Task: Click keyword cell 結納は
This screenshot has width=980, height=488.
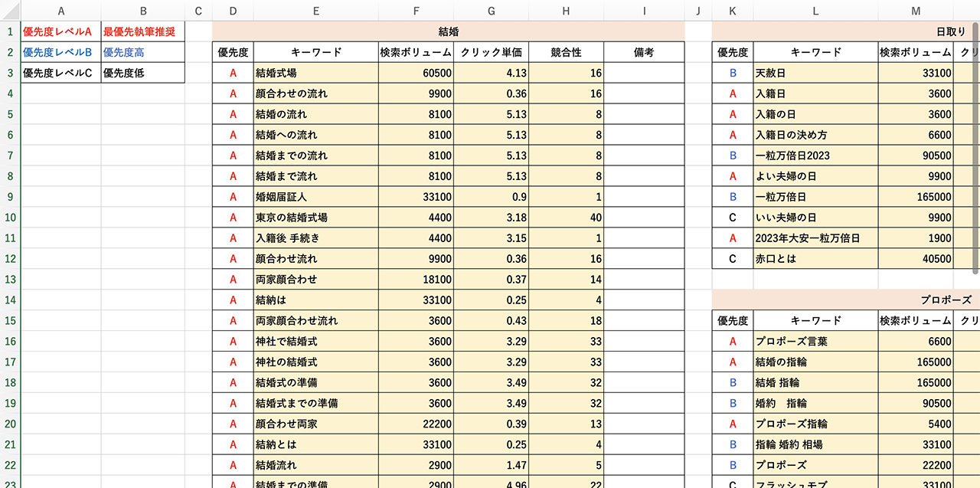Action: point(316,300)
